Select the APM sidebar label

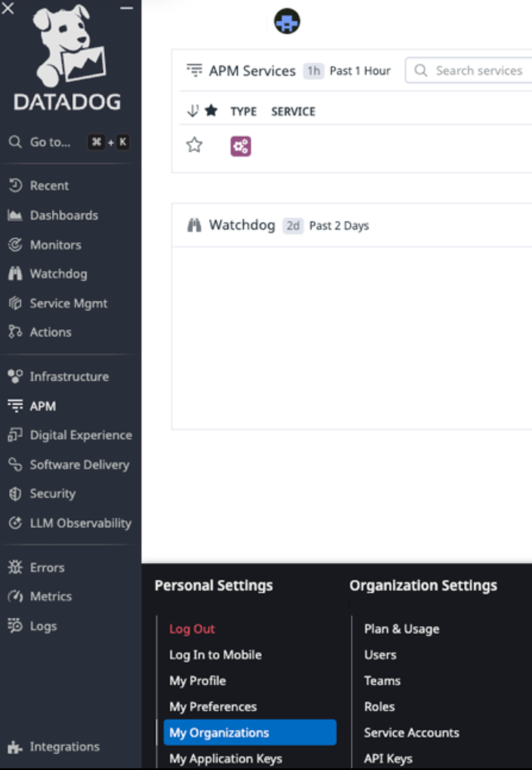click(x=42, y=406)
